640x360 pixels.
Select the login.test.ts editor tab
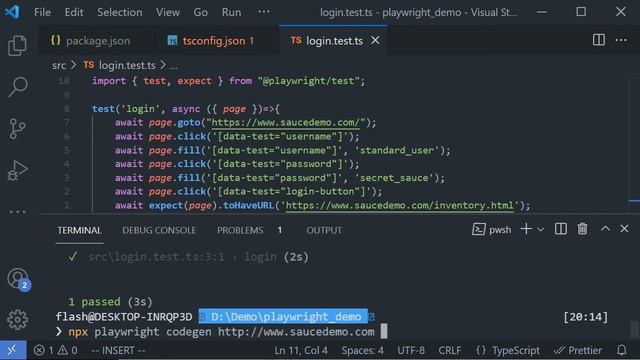coord(333,40)
